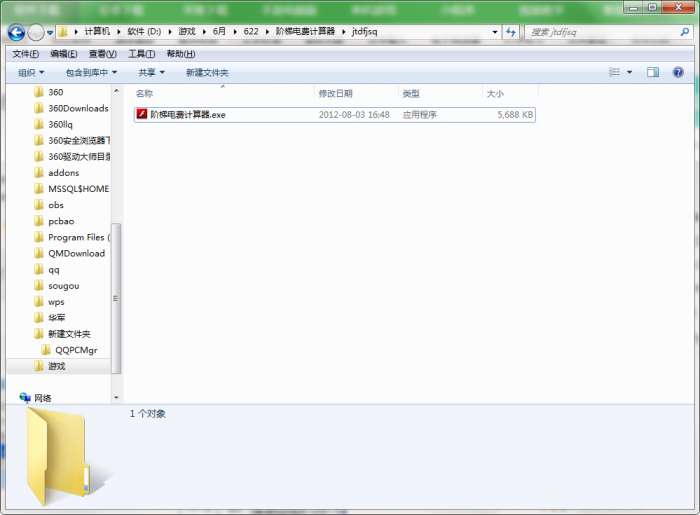Click the 5,688 KB size cell
Image resolution: width=700 pixels, height=515 pixels.
point(515,115)
